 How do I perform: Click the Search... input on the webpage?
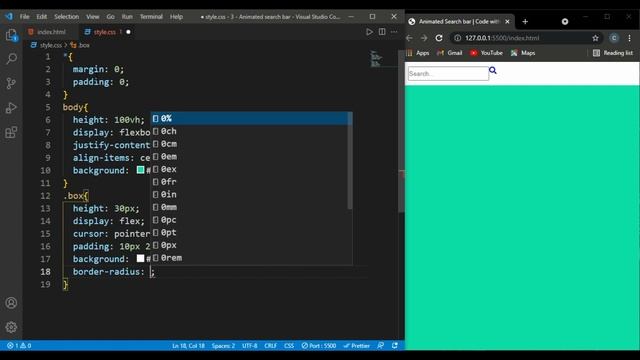[448, 74]
